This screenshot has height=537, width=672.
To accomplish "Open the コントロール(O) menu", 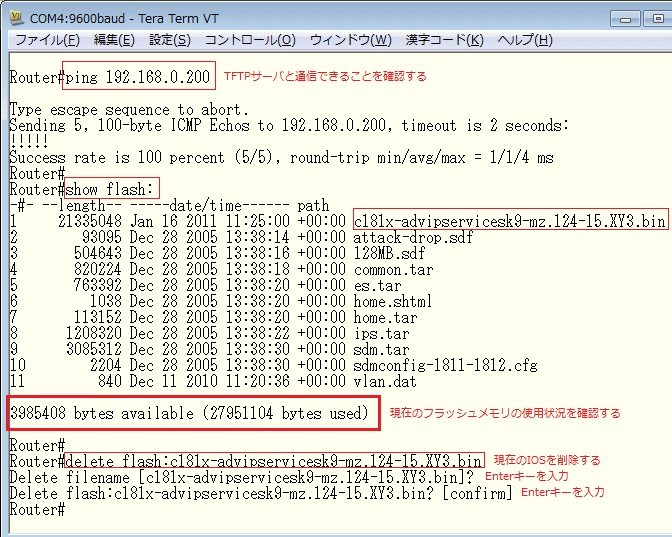I will point(249,40).
